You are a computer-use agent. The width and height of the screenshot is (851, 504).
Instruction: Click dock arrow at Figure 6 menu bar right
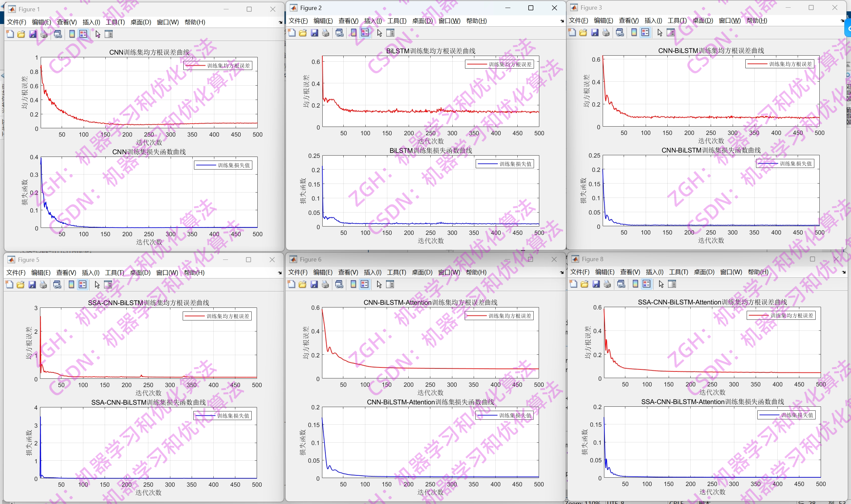(561, 272)
